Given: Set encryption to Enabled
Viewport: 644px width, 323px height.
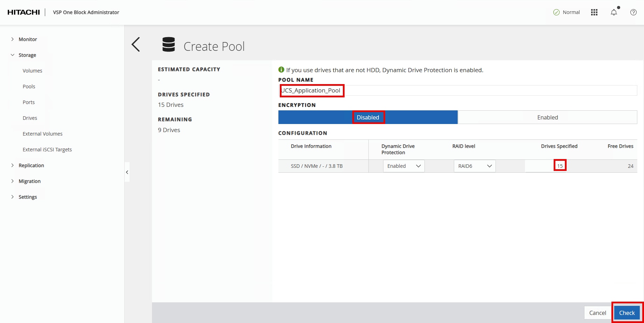Looking at the screenshot, I should (x=547, y=117).
